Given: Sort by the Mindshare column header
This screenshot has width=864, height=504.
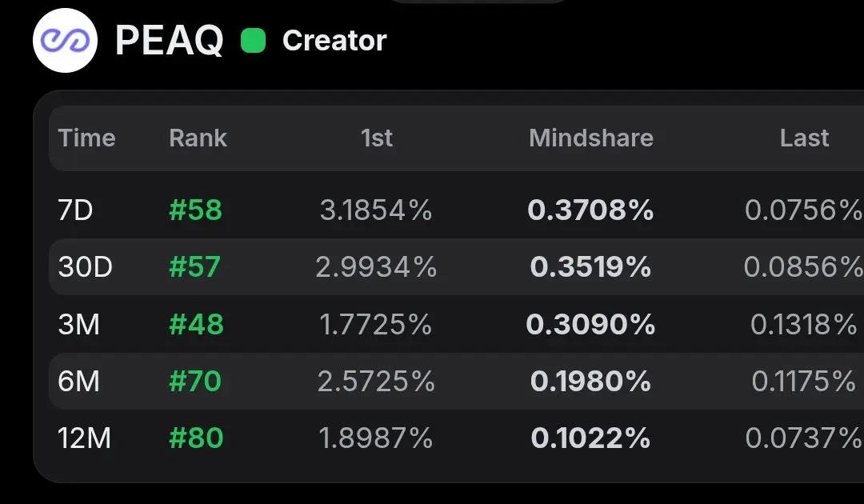Looking at the screenshot, I should (591, 138).
